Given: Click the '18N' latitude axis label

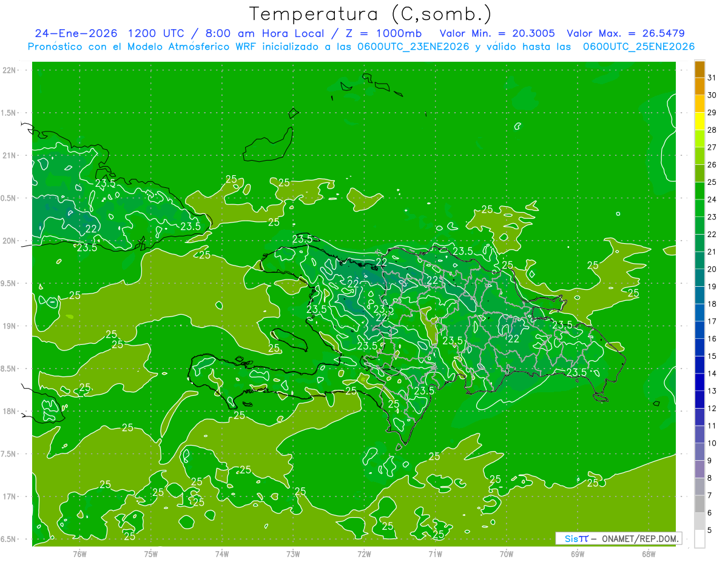Looking at the screenshot, I should pyautogui.click(x=9, y=412).
